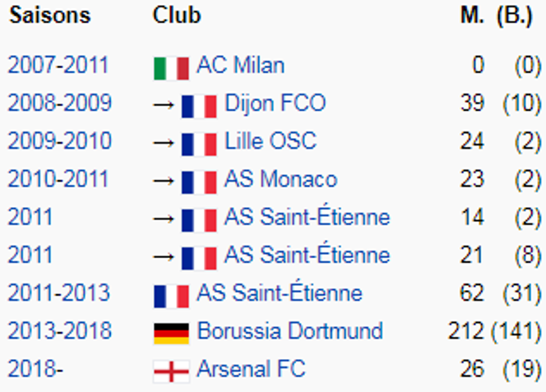Click the French flag next to Dijon FCO
This screenshot has width=546, height=392.
coord(199,106)
